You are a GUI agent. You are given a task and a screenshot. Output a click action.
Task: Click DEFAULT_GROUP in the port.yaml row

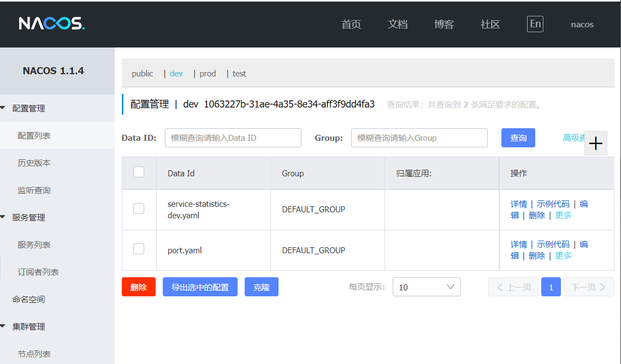(x=314, y=250)
